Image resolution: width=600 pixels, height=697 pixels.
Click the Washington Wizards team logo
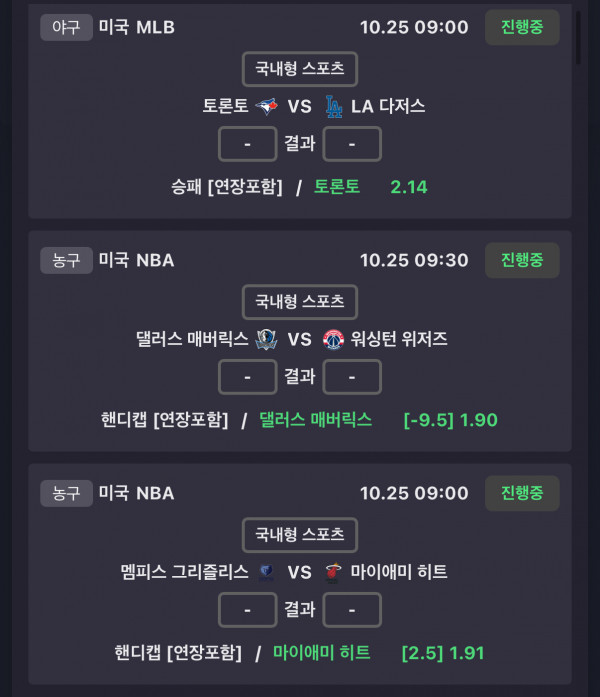tap(333, 339)
